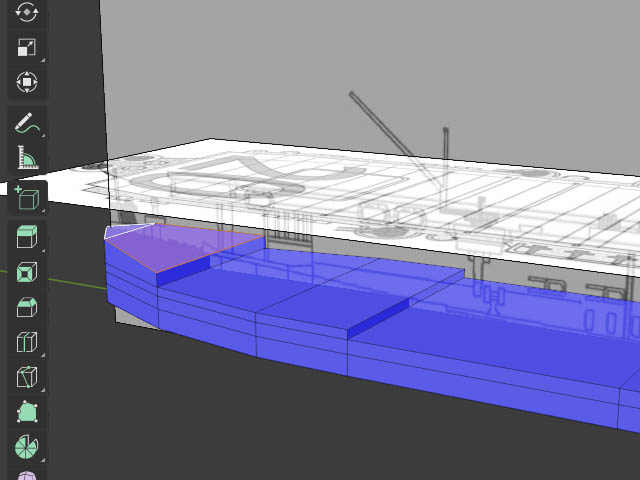Select the Scale tool

(27, 47)
